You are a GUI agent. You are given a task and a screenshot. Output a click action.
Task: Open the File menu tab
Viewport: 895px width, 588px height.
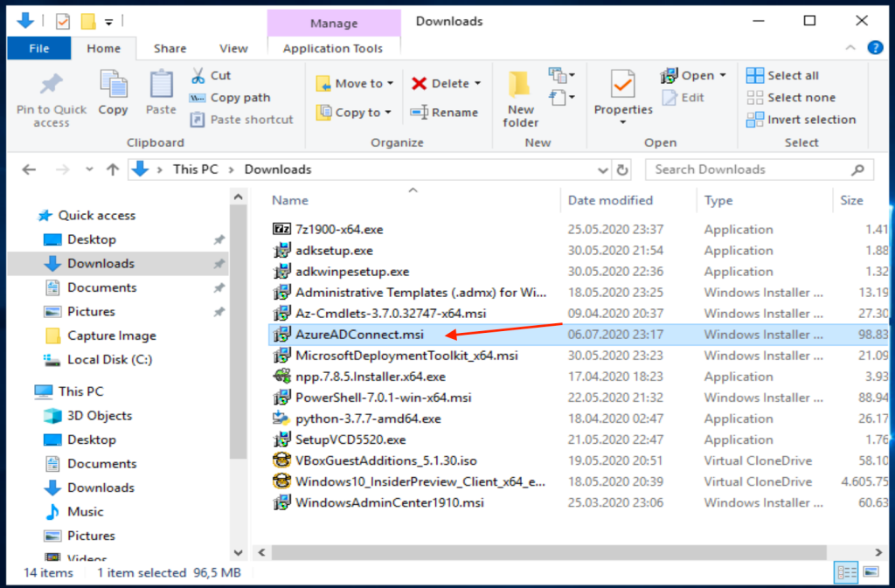tap(38, 48)
